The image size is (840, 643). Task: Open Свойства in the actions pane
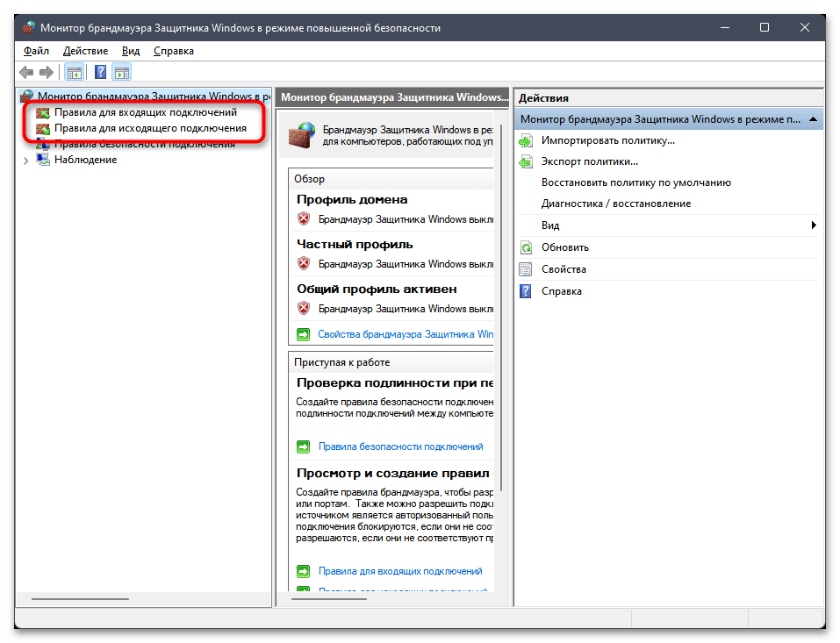pyautogui.click(x=564, y=269)
